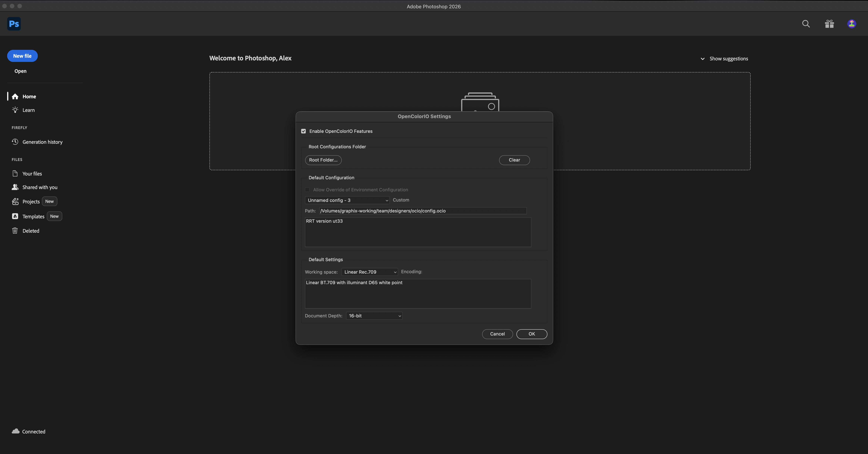
Task: Open the Working space Linear Rec.709 dropdown
Action: [370, 272]
